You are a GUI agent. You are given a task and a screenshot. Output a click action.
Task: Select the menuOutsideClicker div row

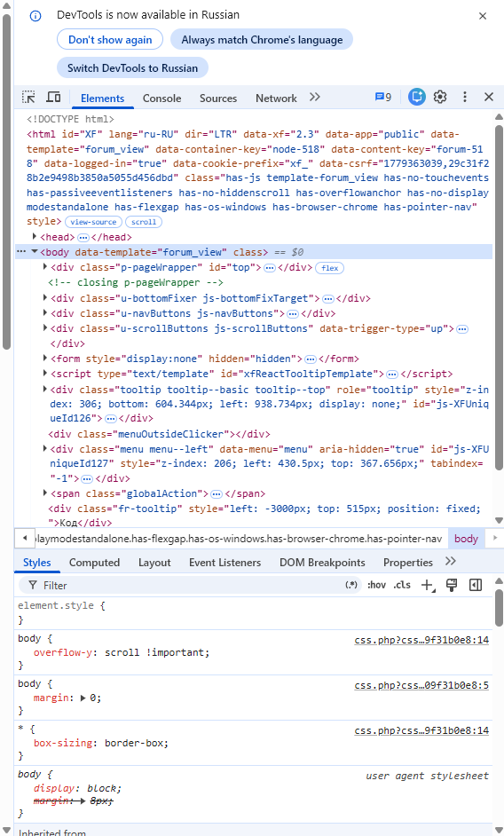(x=159, y=434)
